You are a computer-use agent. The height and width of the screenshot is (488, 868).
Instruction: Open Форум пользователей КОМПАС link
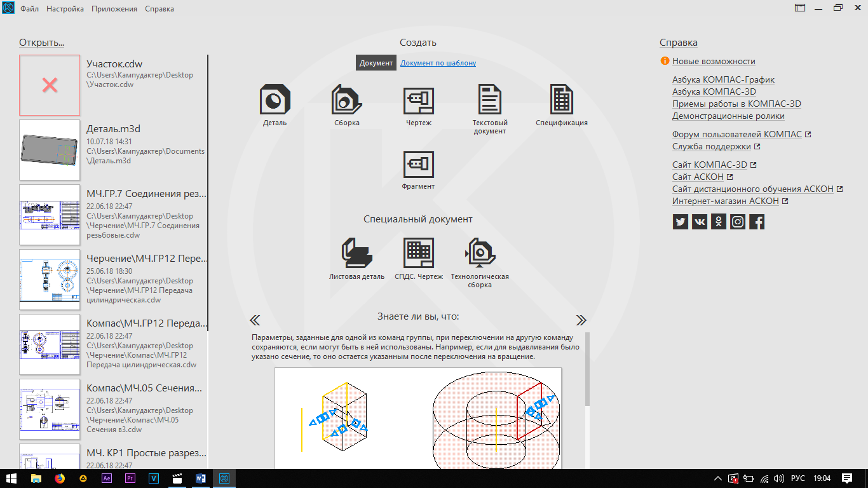point(737,134)
